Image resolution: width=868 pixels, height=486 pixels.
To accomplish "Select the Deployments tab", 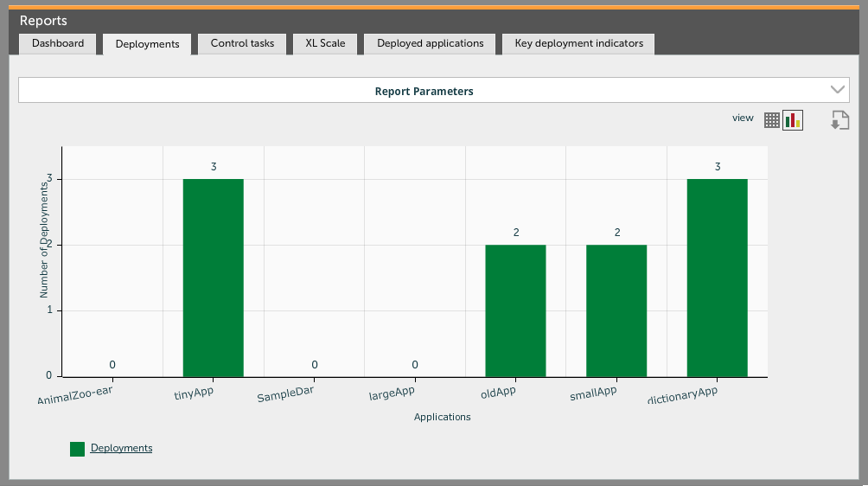I will 147,44.
